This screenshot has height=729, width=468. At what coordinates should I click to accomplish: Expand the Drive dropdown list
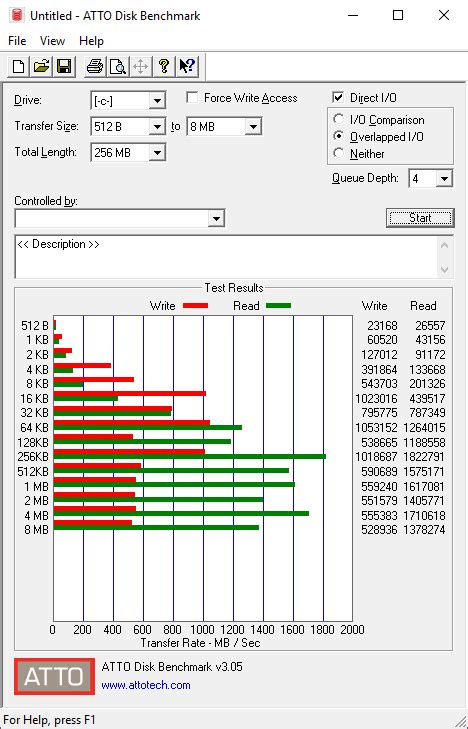(x=157, y=101)
